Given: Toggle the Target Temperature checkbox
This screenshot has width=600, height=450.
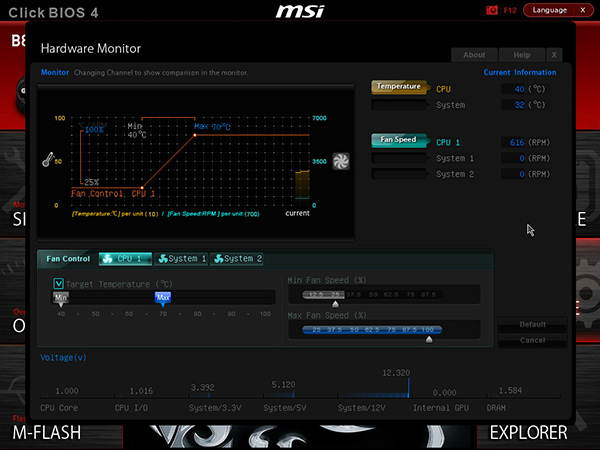Looking at the screenshot, I should click(59, 284).
